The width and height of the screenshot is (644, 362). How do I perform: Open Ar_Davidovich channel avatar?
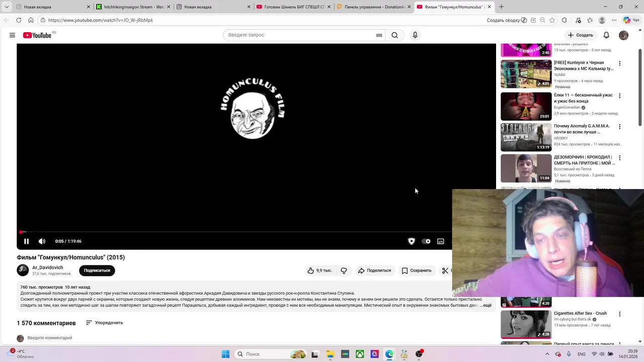[x=23, y=270]
